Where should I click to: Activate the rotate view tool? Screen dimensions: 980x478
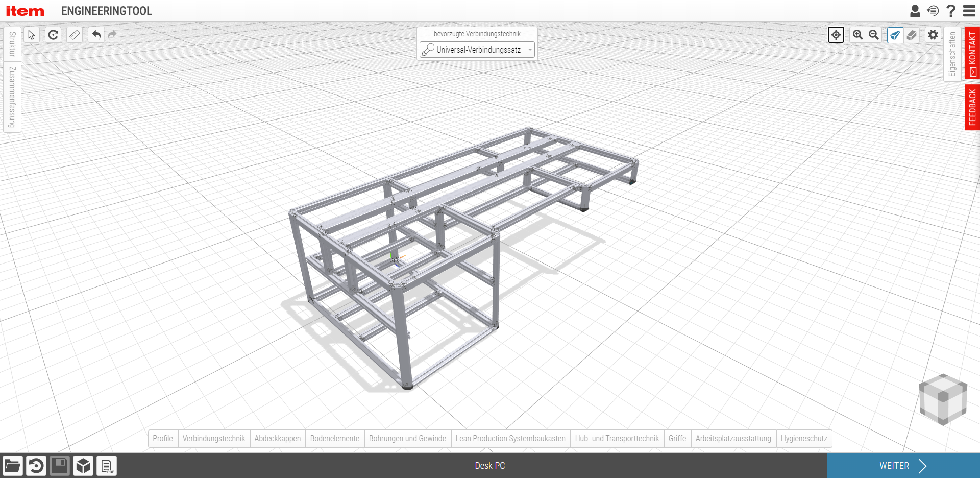click(53, 35)
